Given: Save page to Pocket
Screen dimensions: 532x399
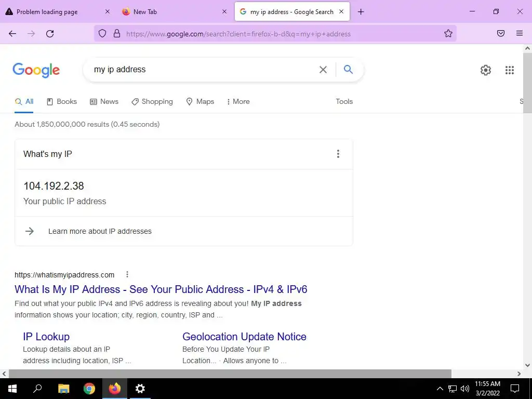Looking at the screenshot, I should pyautogui.click(x=501, y=33).
